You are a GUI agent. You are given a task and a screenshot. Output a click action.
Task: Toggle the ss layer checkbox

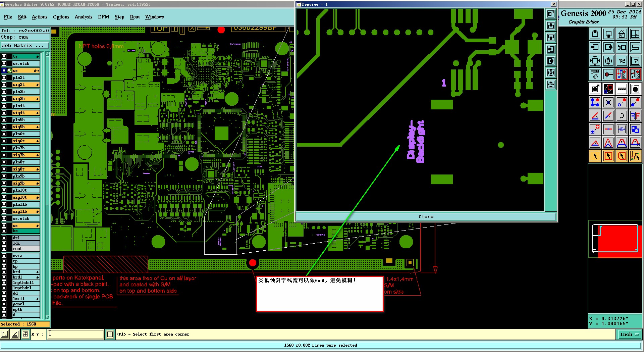(4, 225)
